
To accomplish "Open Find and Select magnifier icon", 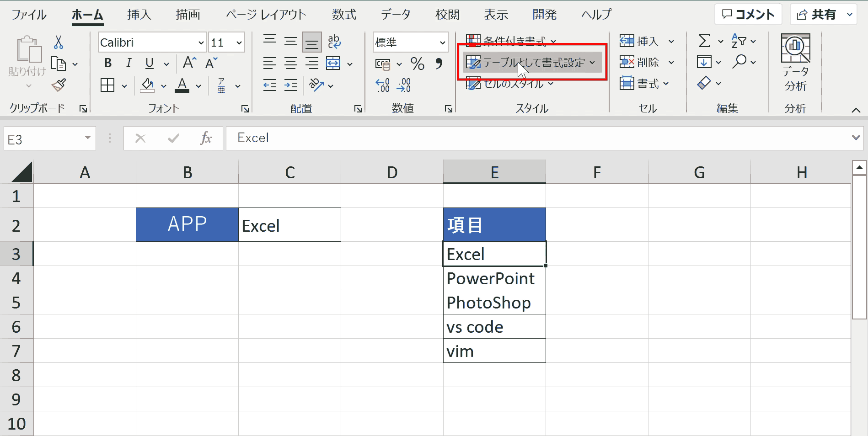I will (x=739, y=61).
